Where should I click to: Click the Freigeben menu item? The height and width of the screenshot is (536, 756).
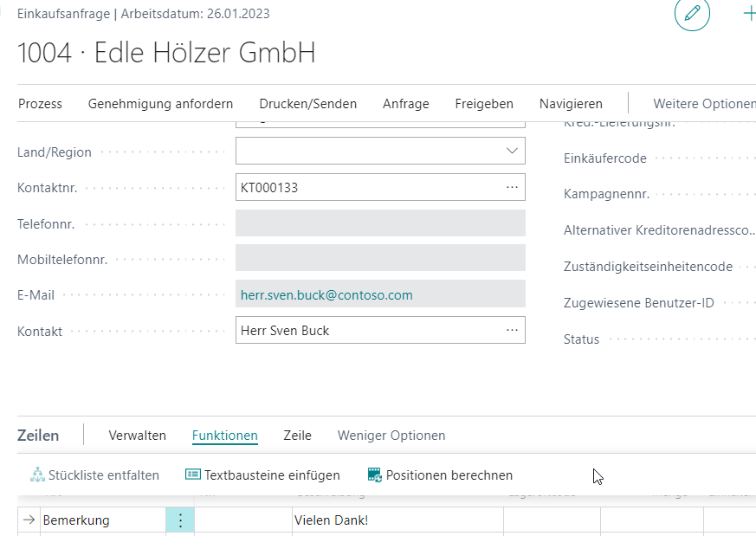[x=484, y=104]
